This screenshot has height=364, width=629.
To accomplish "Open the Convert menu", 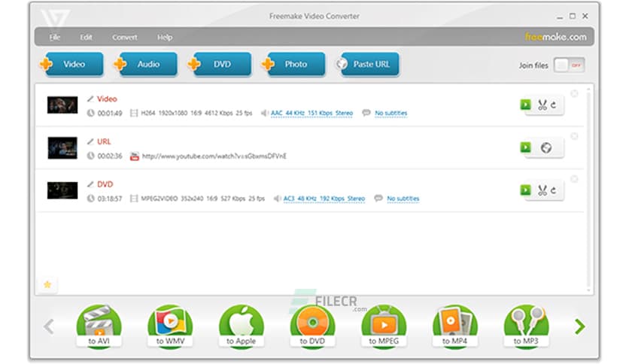I will click(x=125, y=38).
